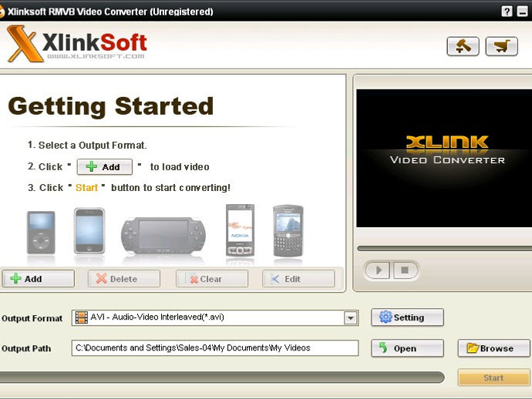Click the Add button in step 2 instructions
Viewport: 532px width, 399px height.
[105, 167]
